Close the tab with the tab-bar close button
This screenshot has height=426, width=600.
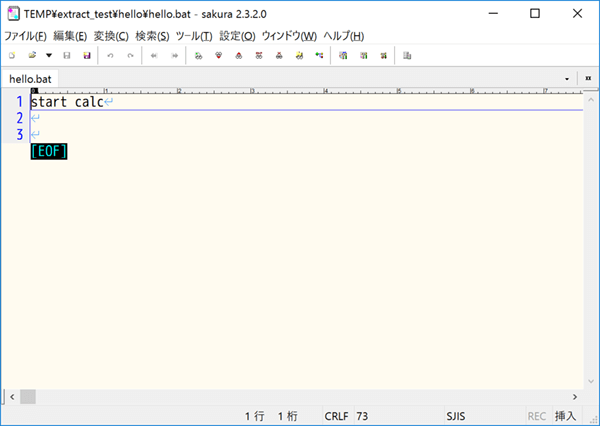click(588, 78)
